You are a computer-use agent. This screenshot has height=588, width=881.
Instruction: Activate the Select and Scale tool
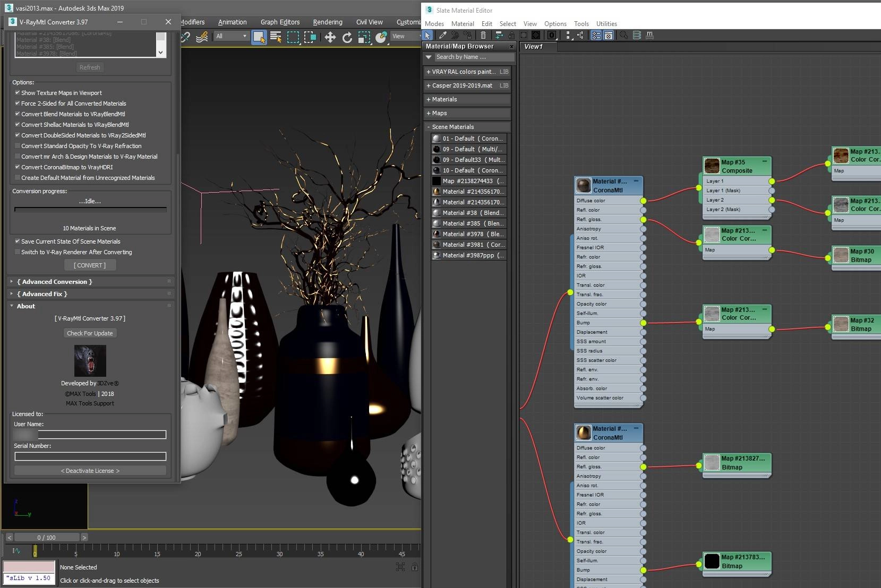pos(364,37)
